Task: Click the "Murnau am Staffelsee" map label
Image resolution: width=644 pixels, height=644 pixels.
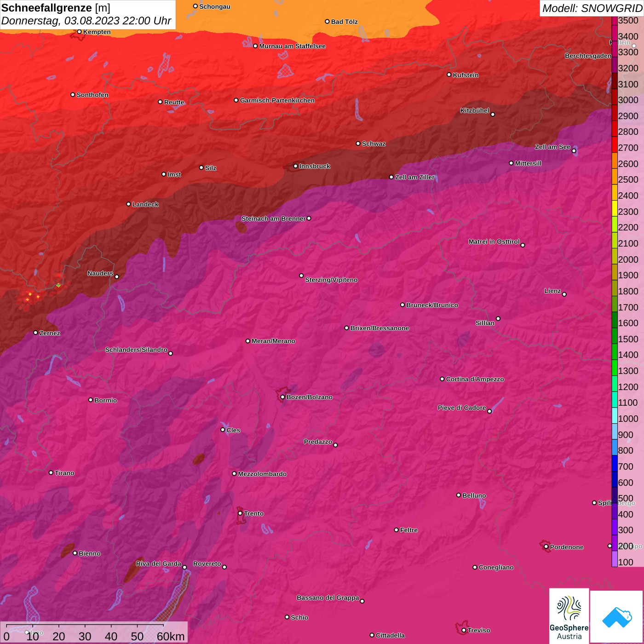Action: tap(293, 46)
